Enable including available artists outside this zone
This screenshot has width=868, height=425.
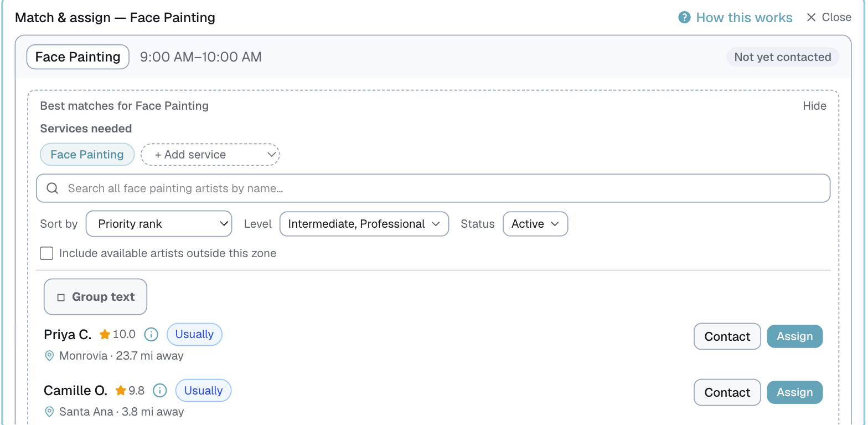click(x=47, y=253)
